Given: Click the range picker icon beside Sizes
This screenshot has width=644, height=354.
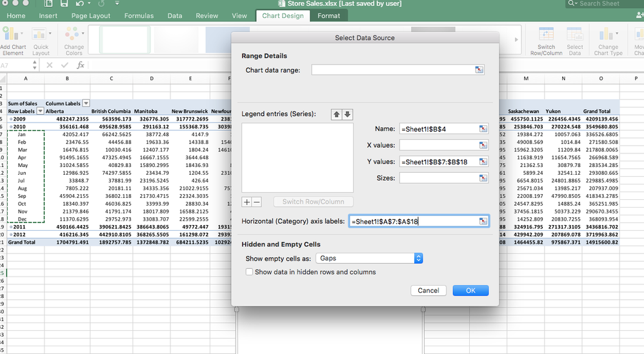Looking at the screenshot, I should (483, 178).
